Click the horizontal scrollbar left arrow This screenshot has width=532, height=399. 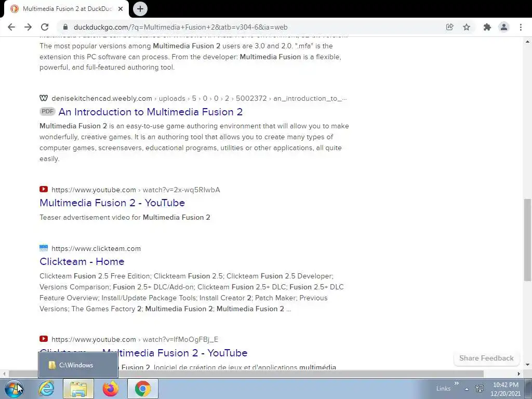[4, 374]
